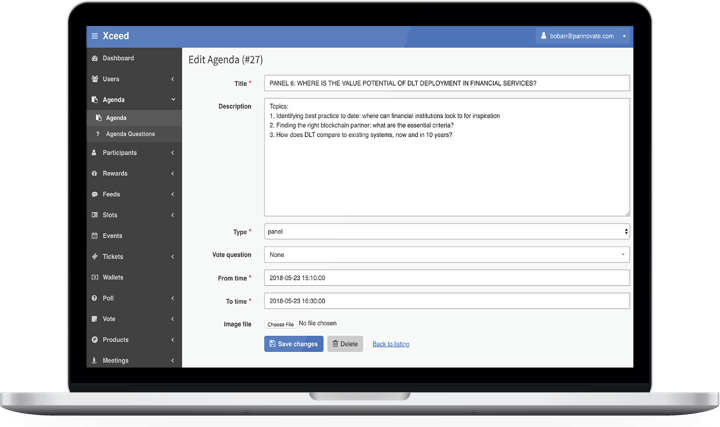Click the Rewards icon in sidebar
The width and height of the screenshot is (720, 427).
(94, 173)
